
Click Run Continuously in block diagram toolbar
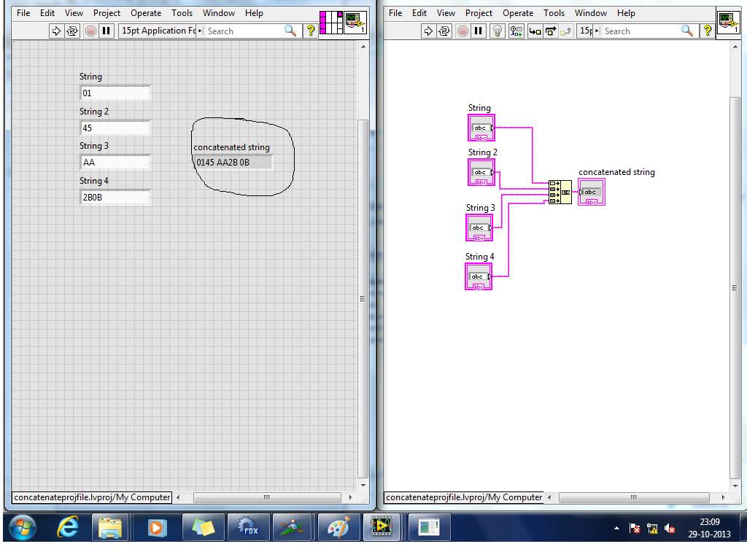444,31
